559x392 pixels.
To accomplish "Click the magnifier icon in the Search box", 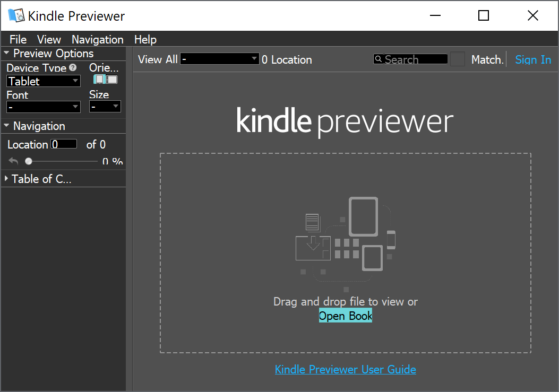I will 379,59.
